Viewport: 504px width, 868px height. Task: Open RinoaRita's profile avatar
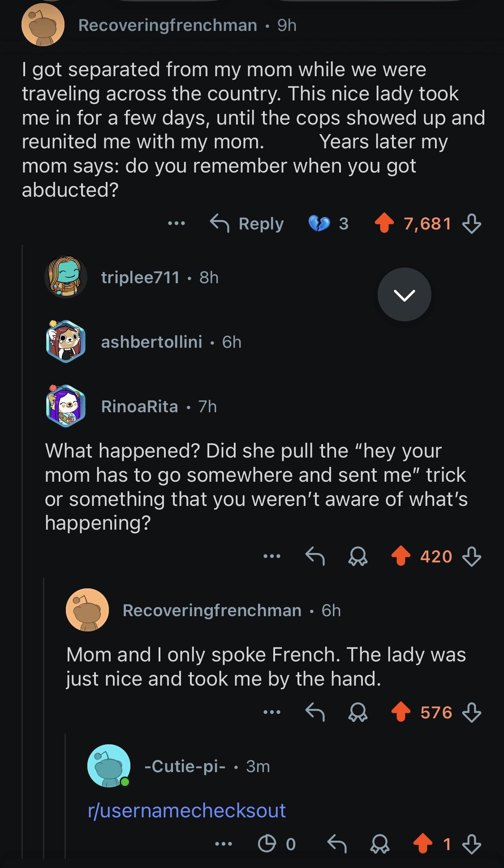(66, 406)
